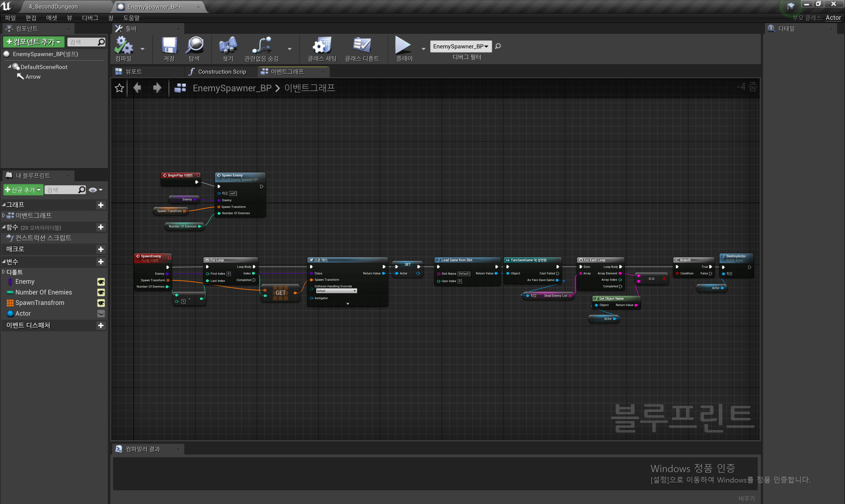Viewport: 845px width, 504px height.
Task: Click the Clear (비우기) compiler results button
Action: click(746, 498)
